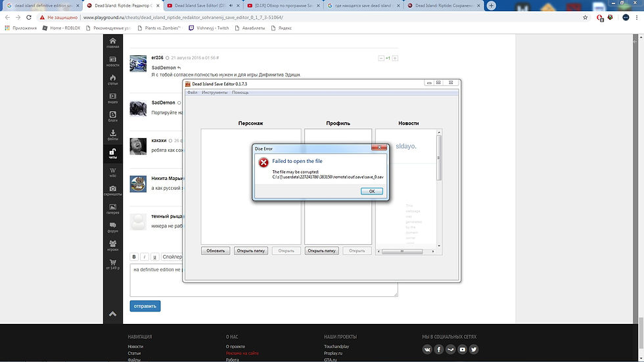This screenshot has height=362, width=644.
Task: Click the browser address bar URL
Action: pos(183,17)
